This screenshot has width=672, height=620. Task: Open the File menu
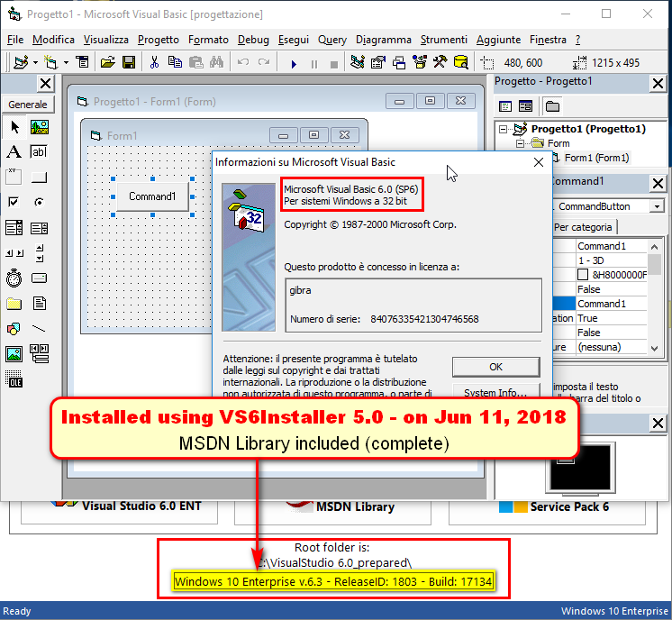coord(15,40)
